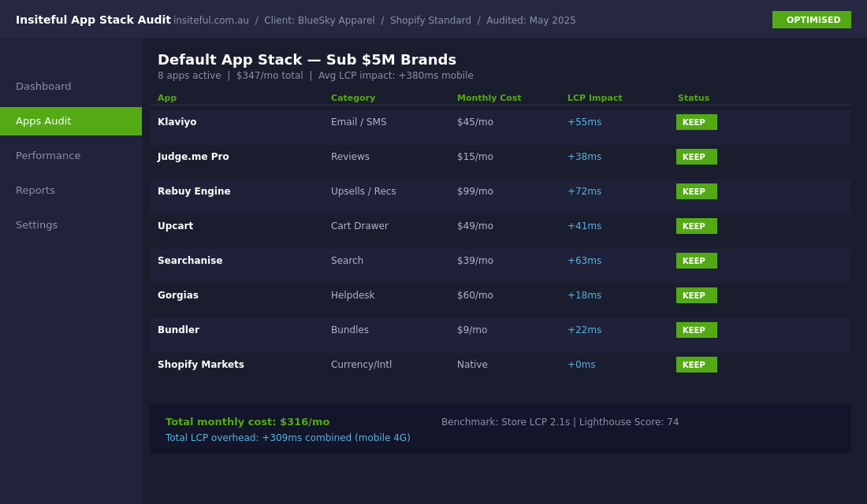Click the KEEP status for Klaviyo
This screenshot has height=504, width=867.
697,122
